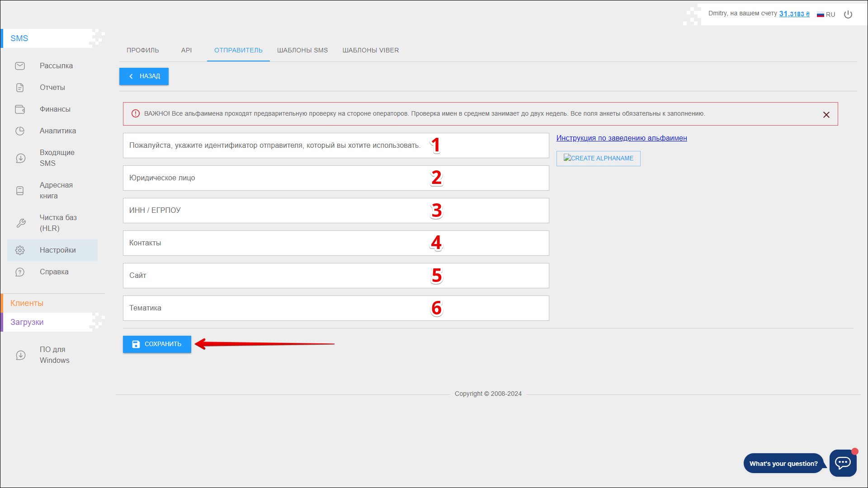Click the Чистка баз wrench icon
This screenshot has height=488, width=868.
coord(20,223)
